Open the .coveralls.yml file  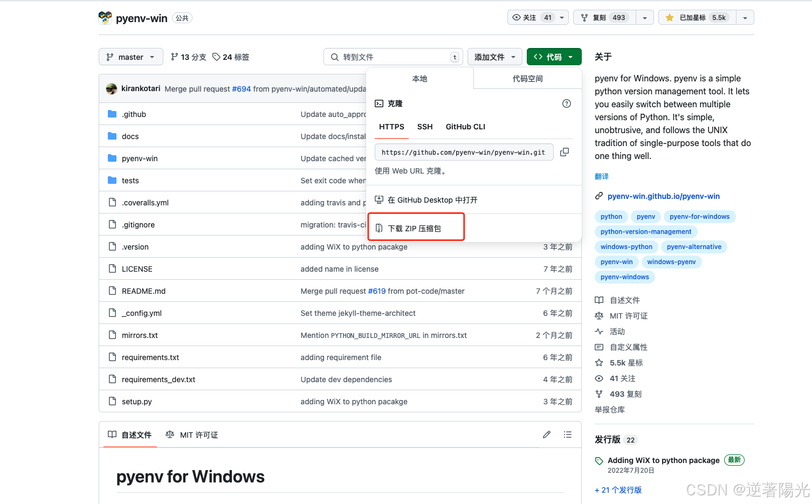tap(145, 203)
